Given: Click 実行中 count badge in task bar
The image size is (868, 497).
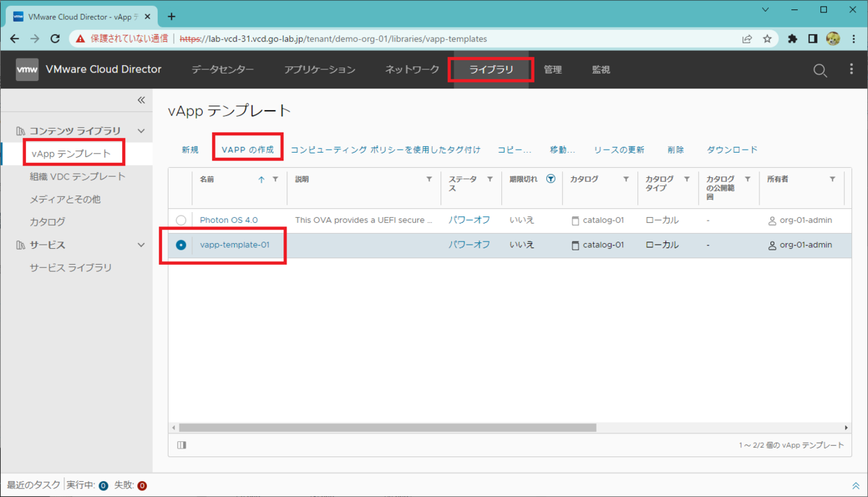Looking at the screenshot, I should [103, 485].
